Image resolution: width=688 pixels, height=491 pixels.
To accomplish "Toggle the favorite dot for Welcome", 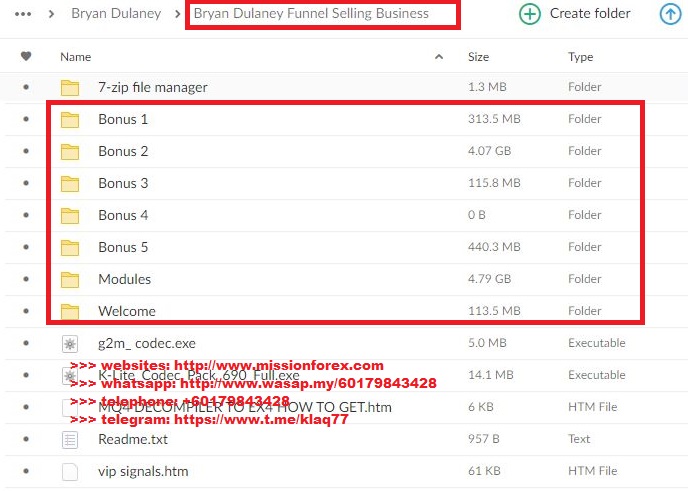I will [26, 311].
